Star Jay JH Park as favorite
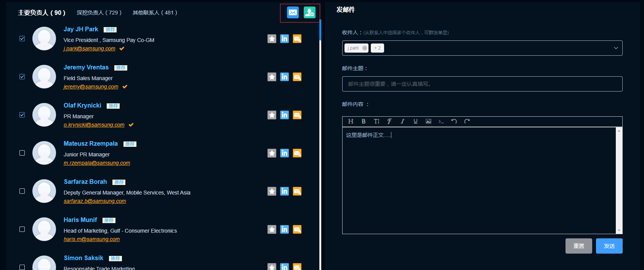The width and height of the screenshot is (644, 270). click(272, 39)
